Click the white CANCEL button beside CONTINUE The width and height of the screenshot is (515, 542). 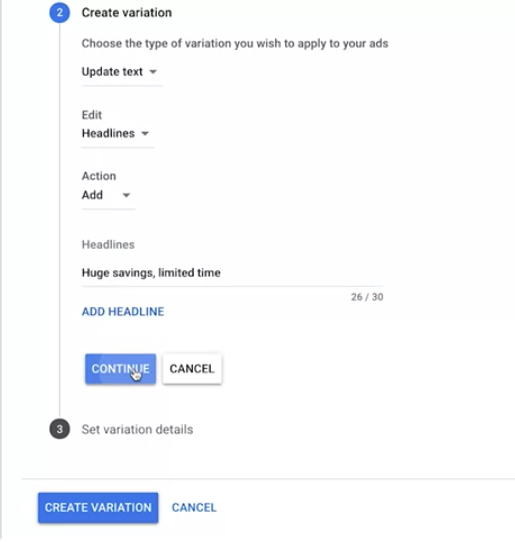(192, 369)
